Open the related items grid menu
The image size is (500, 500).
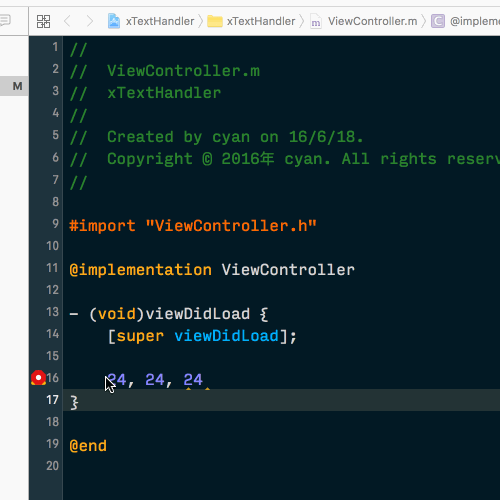click(43, 22)
